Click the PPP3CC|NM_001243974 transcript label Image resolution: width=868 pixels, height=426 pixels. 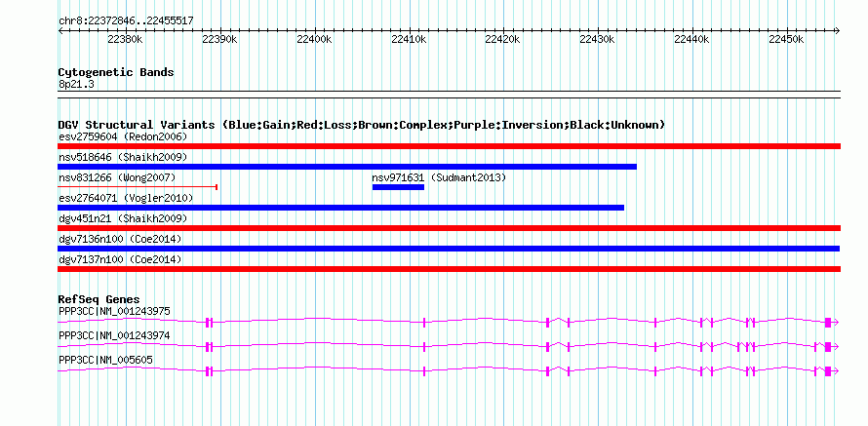pyautogui.click(x=114, y=335)
